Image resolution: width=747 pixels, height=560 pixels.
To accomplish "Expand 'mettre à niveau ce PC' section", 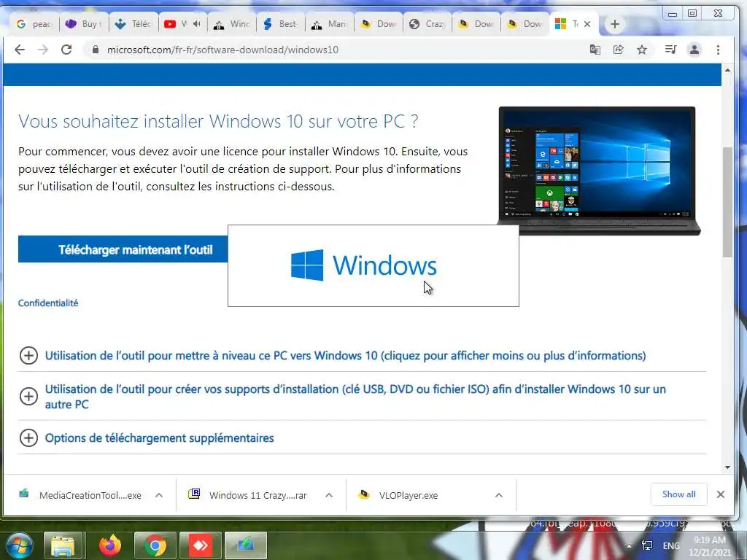I will pos(345,355).
